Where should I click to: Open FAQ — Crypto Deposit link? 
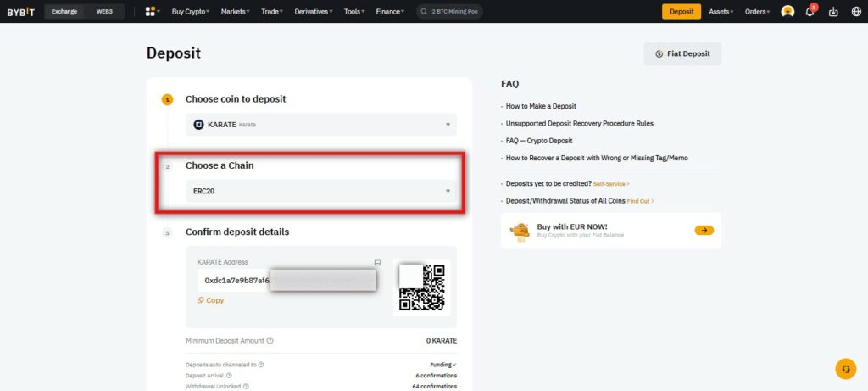pos(539,141)
